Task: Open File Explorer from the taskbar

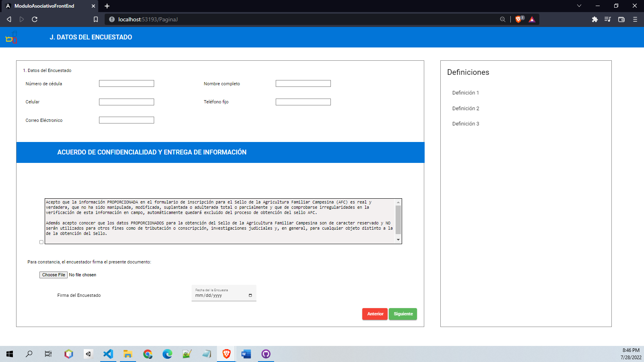Action: click(x=128, y=354)
